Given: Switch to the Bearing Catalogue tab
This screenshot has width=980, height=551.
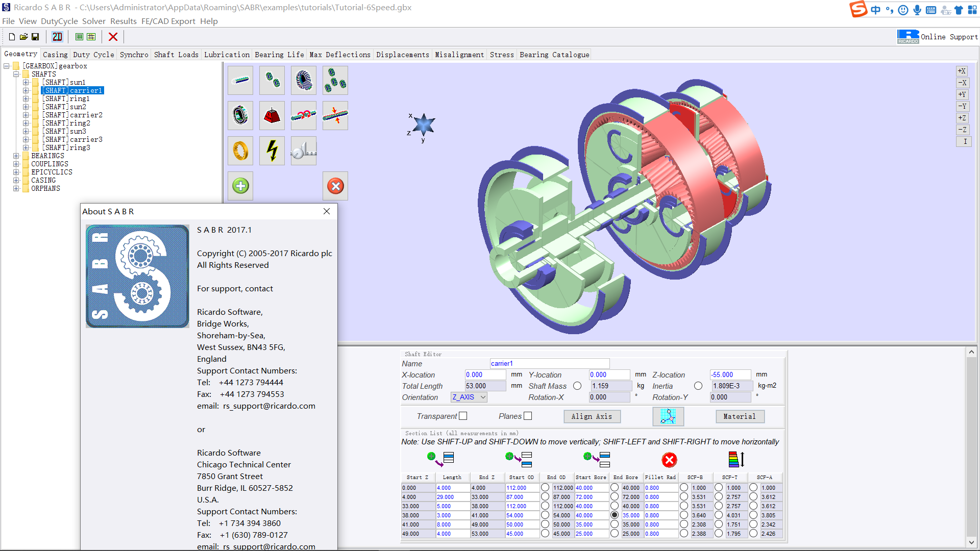Looking at the screenshot, I should (x=554, y=55).
